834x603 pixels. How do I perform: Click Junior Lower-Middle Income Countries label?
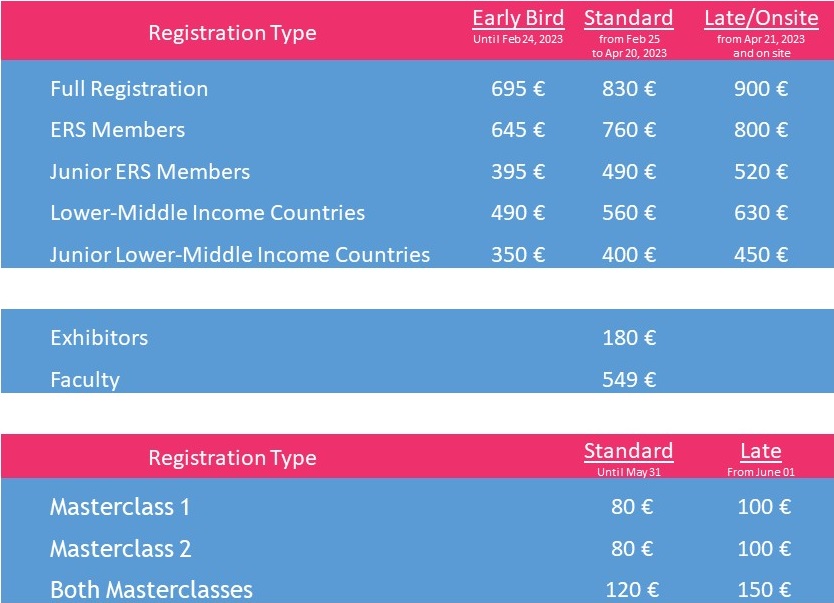tap(240, 255)
